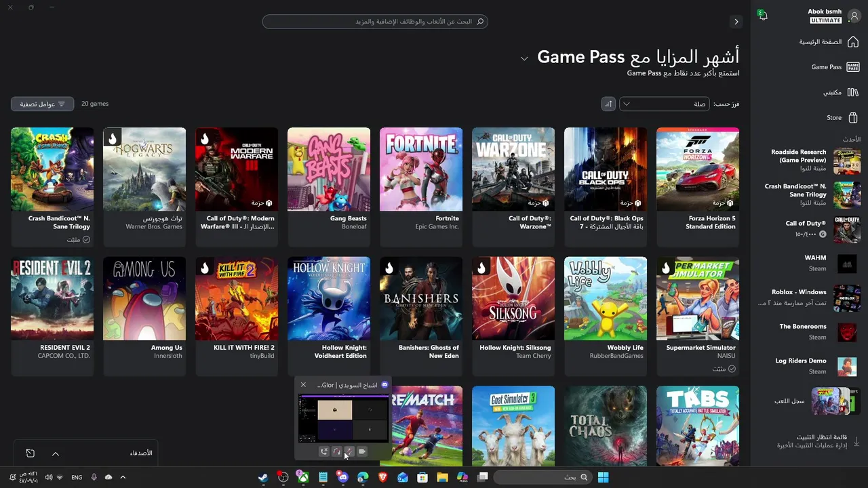Screen dimensions: 868x488
Task: Click the Windows Start button
Action: tap(603, 477)
